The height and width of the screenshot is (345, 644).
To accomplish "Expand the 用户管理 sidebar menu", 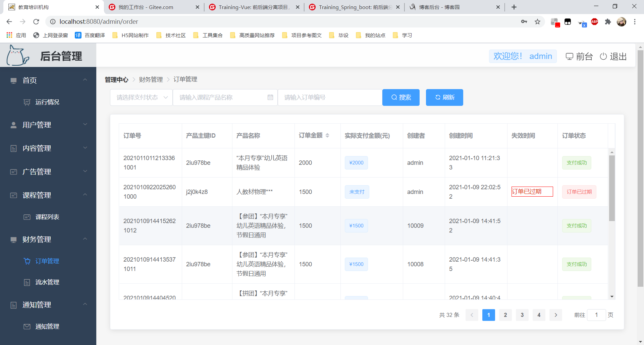I will (x=48, y=125).
